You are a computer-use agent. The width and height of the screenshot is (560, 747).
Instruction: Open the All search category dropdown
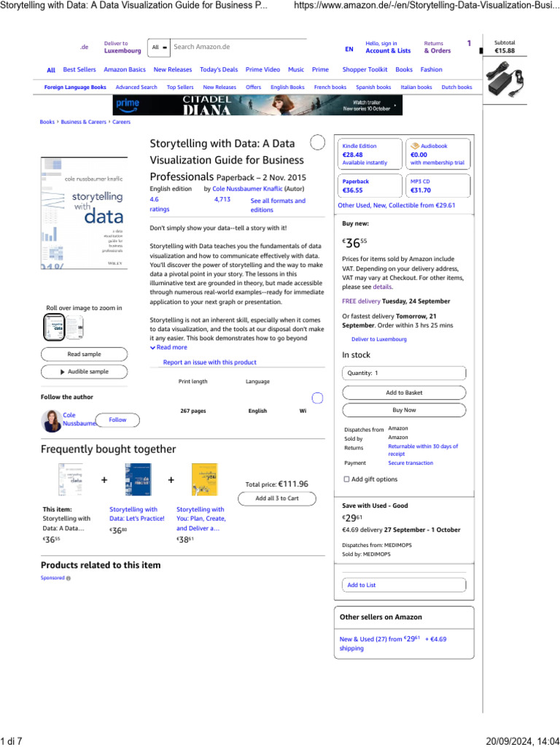159,47
